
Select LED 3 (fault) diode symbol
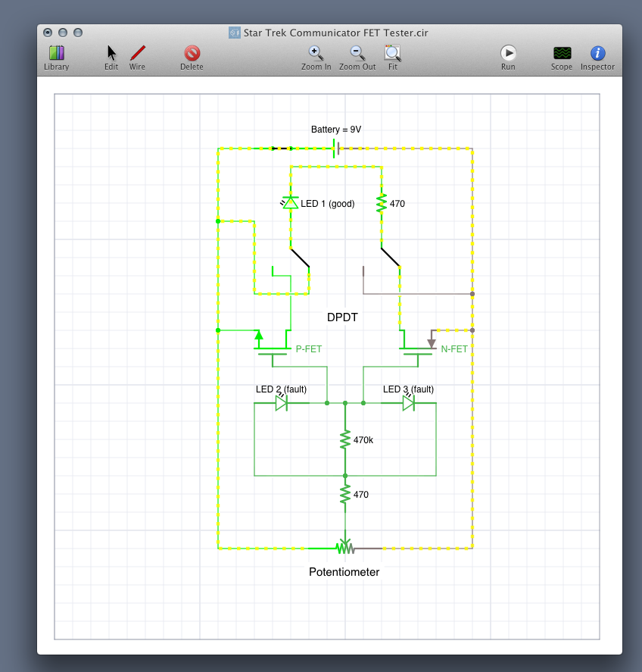point(408,403)
